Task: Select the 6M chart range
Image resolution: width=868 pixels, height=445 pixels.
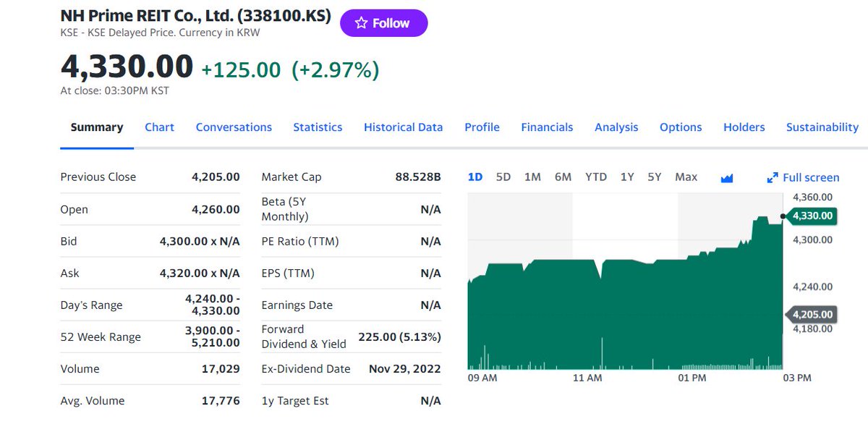Action: [x=563, y=177]
